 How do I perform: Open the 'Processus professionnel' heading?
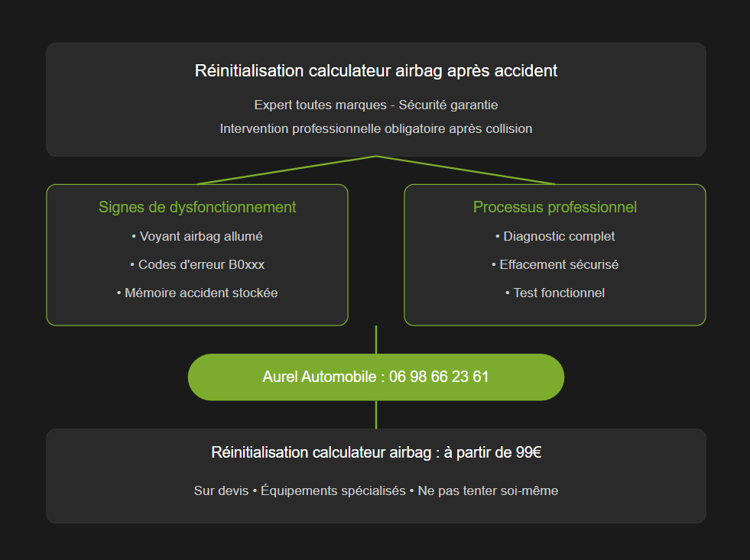(x=555, y=207)
